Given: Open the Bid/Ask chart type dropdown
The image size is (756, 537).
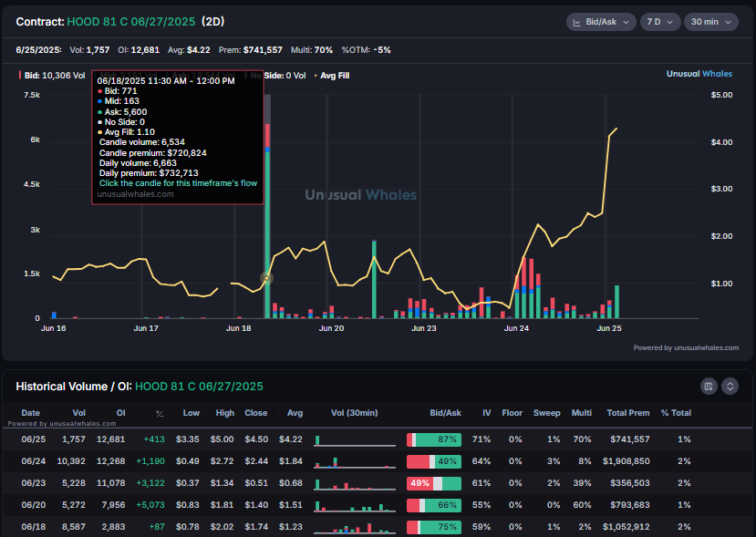Looking at the screenshot, I should tap(601, 22).
